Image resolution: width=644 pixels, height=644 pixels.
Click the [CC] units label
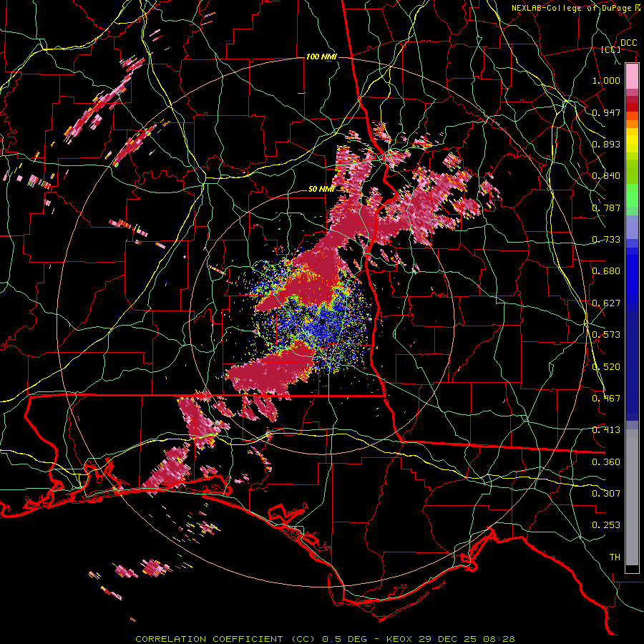[x=611, y=49]
